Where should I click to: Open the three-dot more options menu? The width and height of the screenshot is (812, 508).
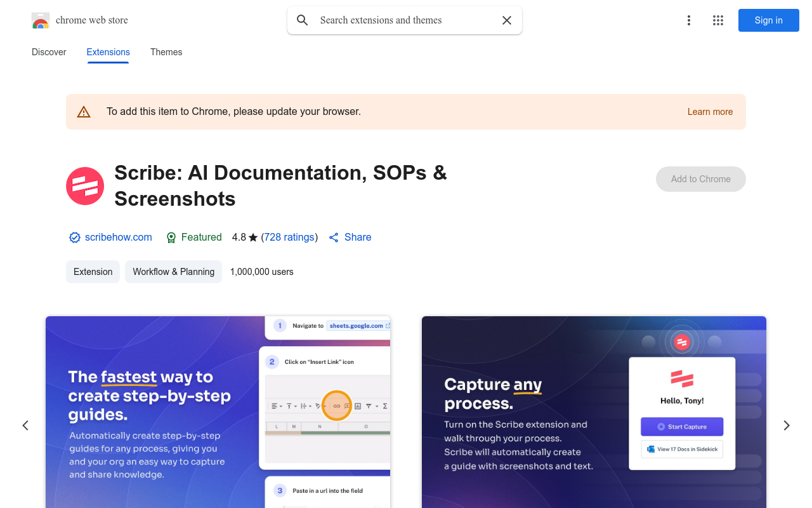point(689,20)
